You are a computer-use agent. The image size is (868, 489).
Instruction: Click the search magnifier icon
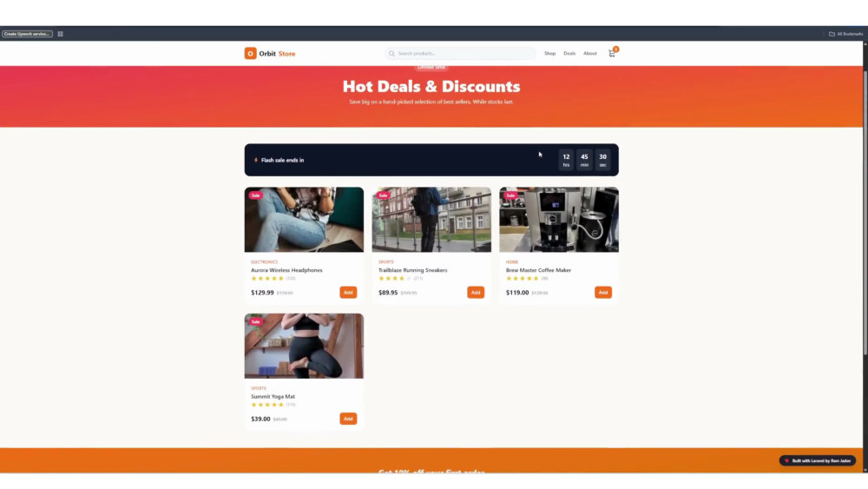pos(392,54)
